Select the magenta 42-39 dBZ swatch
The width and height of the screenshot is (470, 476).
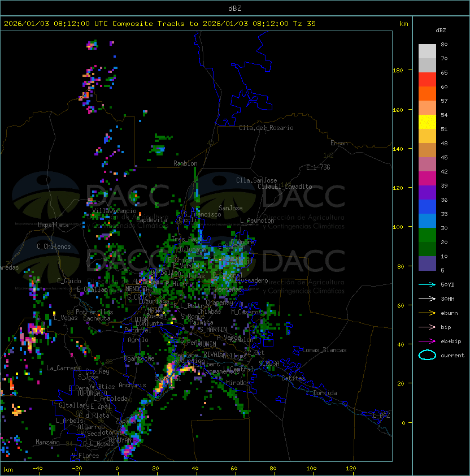(x=427, y=179)
